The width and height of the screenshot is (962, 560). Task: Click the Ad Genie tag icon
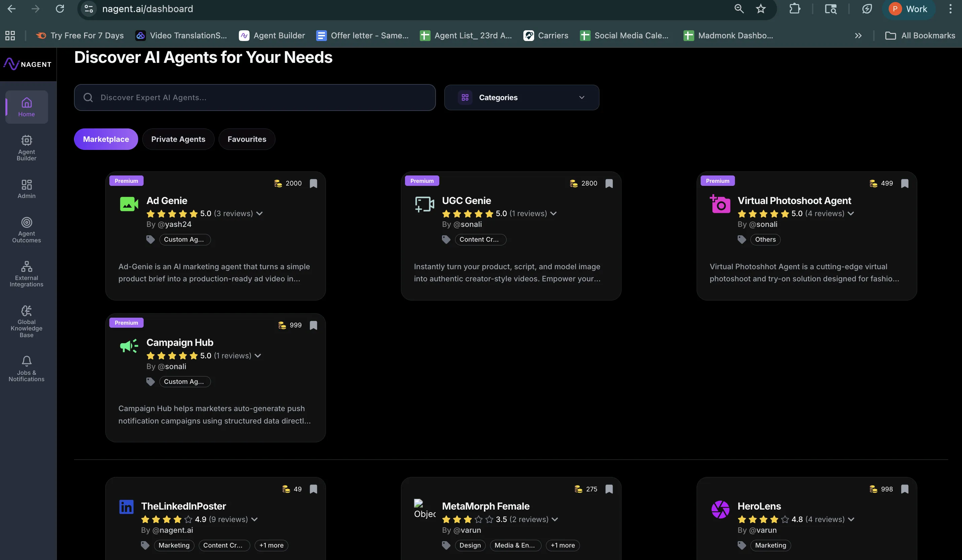150,240
